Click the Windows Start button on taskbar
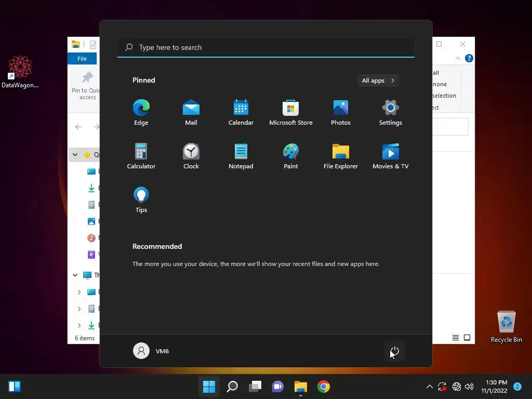Screen dimensions: 532x399 point(209,387)
